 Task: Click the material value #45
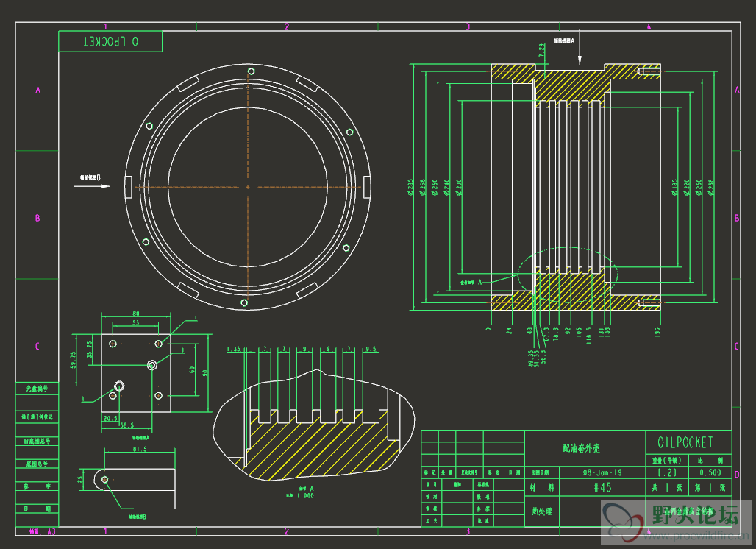(x=603, y=488)
